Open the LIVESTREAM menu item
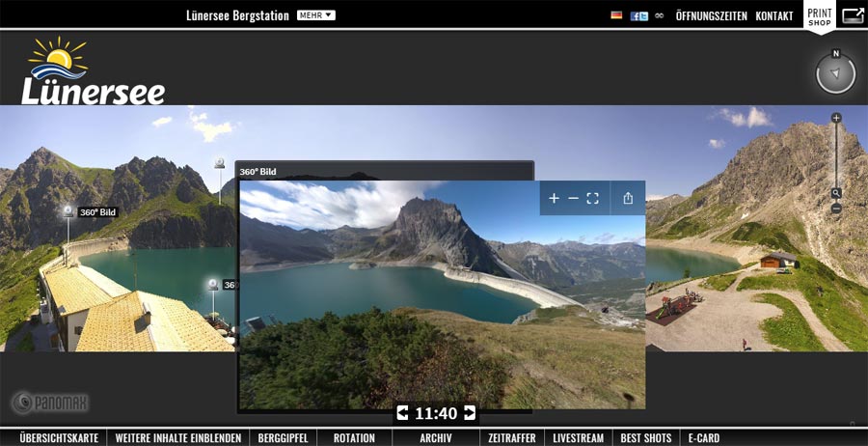868x446 pixels. tap(579, 437)
